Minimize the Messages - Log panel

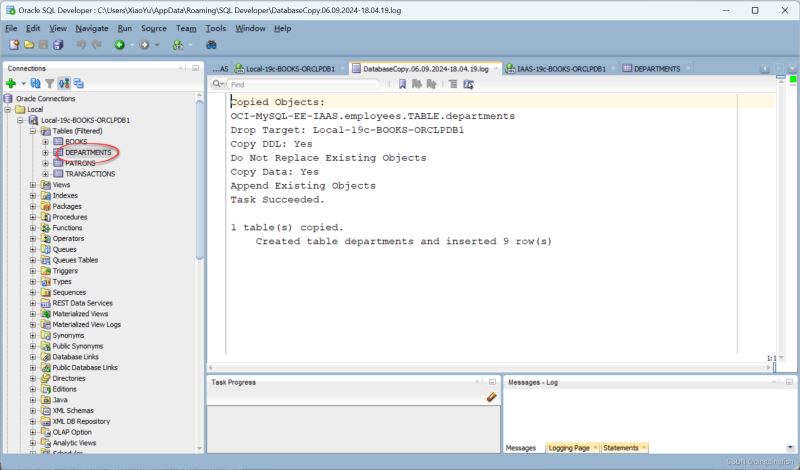point(789,382)
